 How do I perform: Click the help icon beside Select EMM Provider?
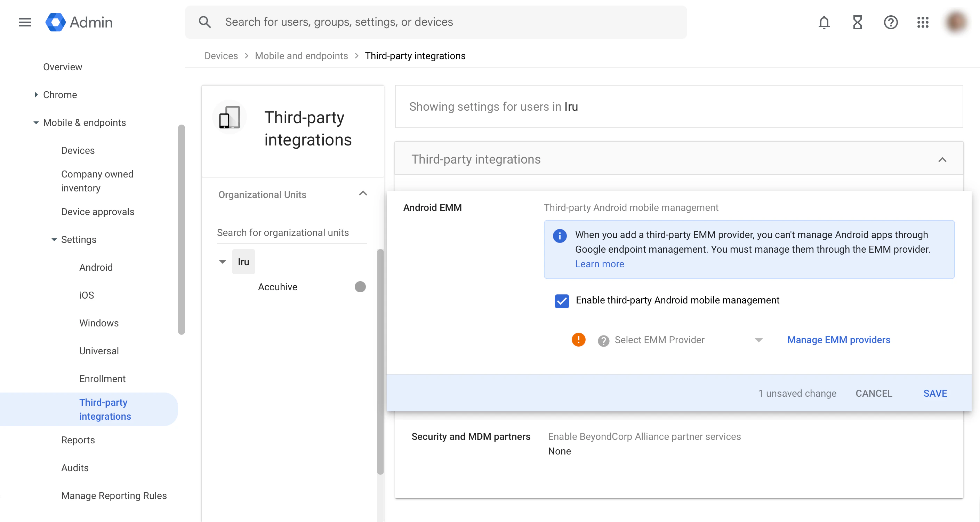(603, 340)
